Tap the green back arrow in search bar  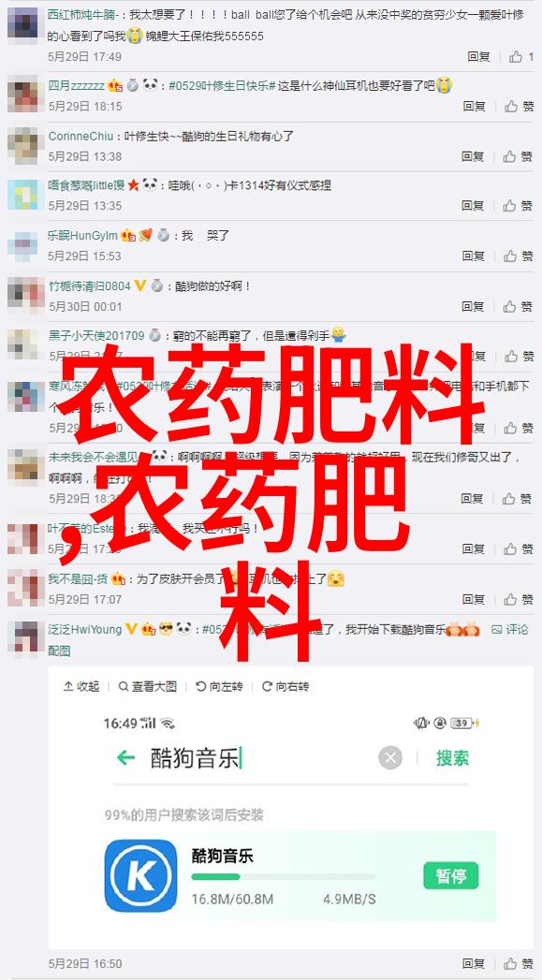tap(125, 758)
